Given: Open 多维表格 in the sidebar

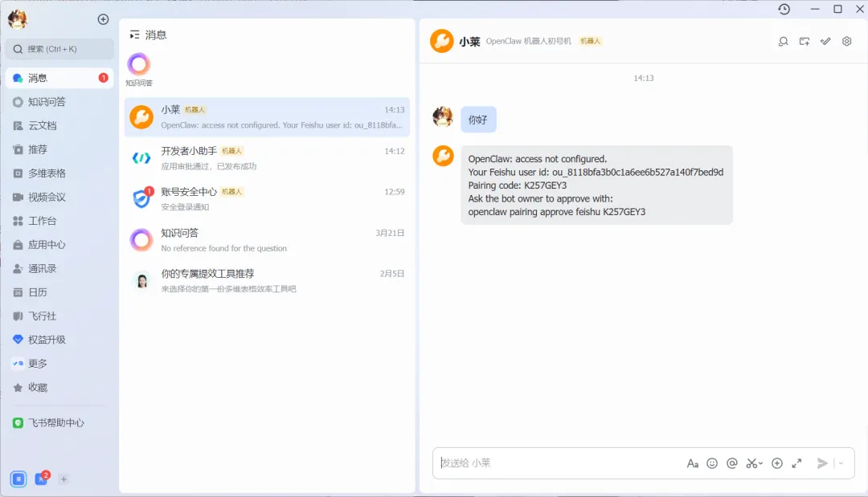Looking at the screenshot, I should (x=59, y=173).
